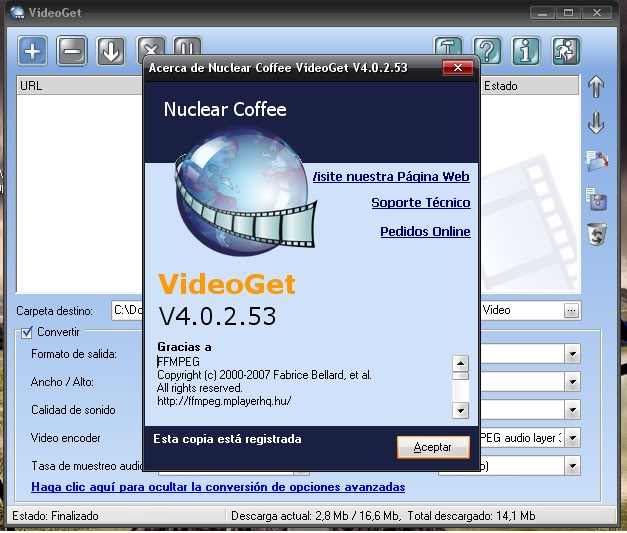Screen dimensions: 627x533
Task: Open the Soporte Técnico link
Action: coord(421,203)
